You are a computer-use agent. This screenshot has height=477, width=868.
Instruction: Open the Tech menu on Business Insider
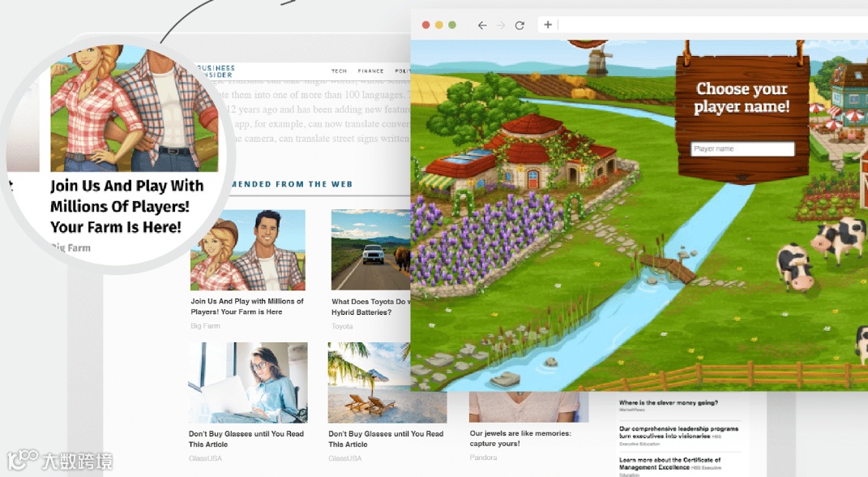(x=339, y=71)
